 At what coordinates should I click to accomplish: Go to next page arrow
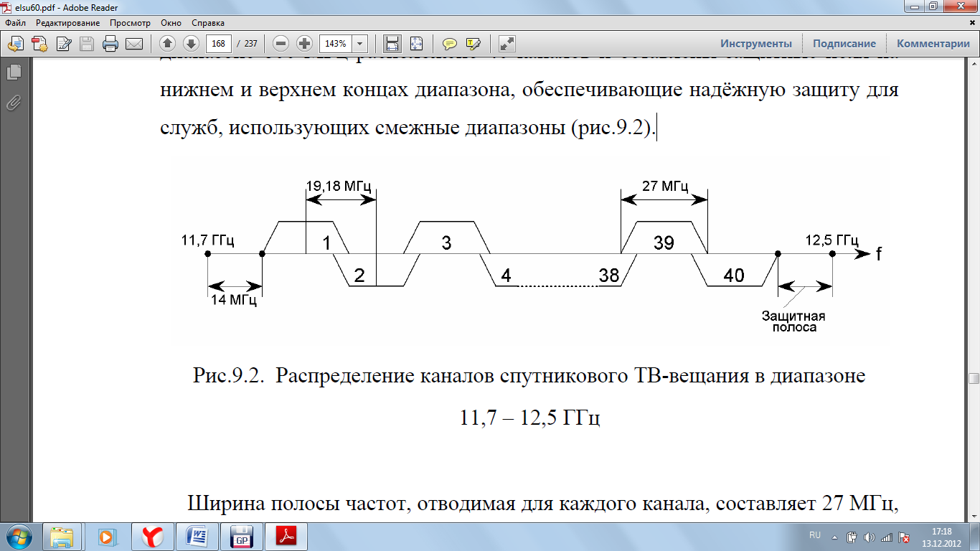point(191,44)
